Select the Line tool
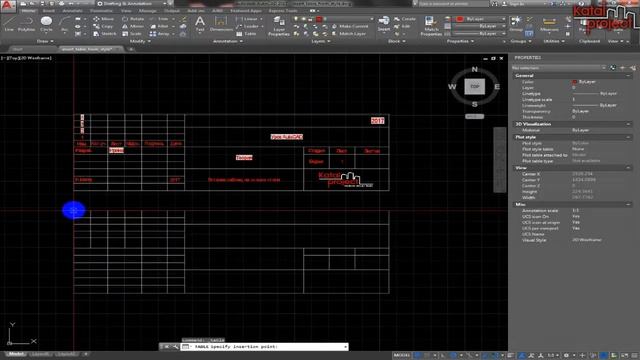This screenshot has width=640, height=360. click(9, 23)
